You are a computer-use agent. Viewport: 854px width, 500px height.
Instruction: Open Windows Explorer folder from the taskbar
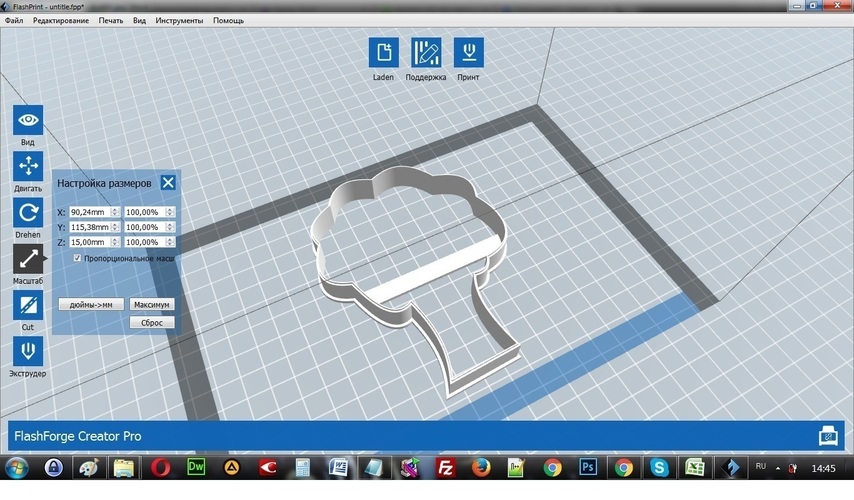click(124, 467)
